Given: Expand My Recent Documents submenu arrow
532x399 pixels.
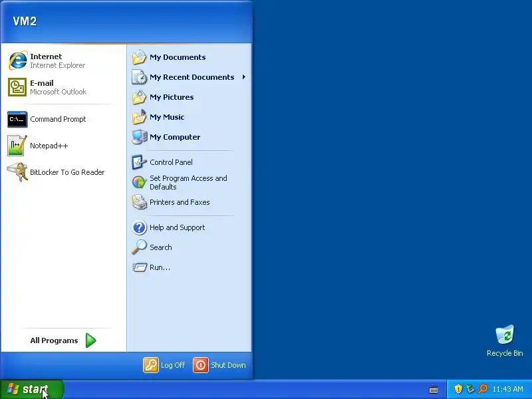Looking at the screenshot, I should tap(243, 77).
